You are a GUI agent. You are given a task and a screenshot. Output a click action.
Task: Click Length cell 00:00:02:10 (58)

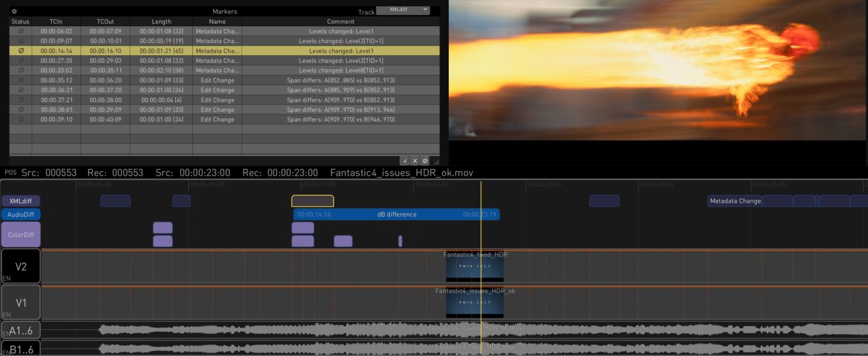tap(161, 71)
